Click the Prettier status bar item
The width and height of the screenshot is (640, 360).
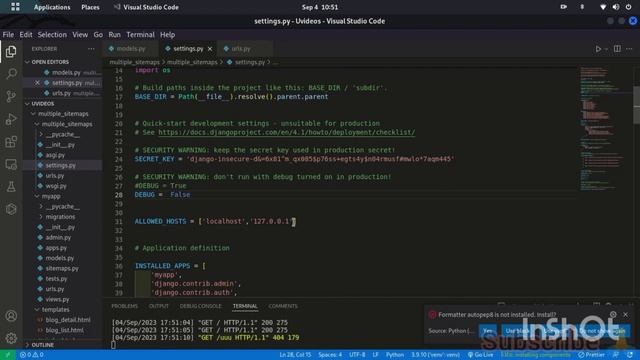click(591, 355)
